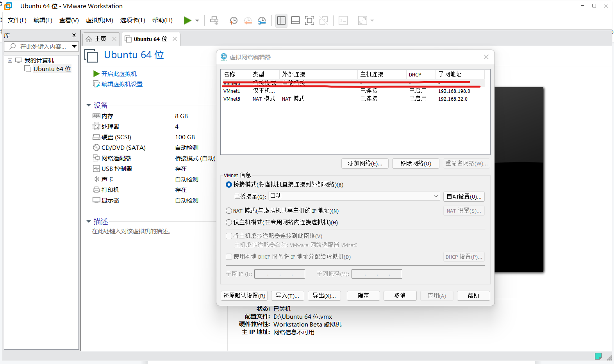Open the snapshot manager toolbar icon
This screenshot has height=364, width=614.
(x=262, y=21)
